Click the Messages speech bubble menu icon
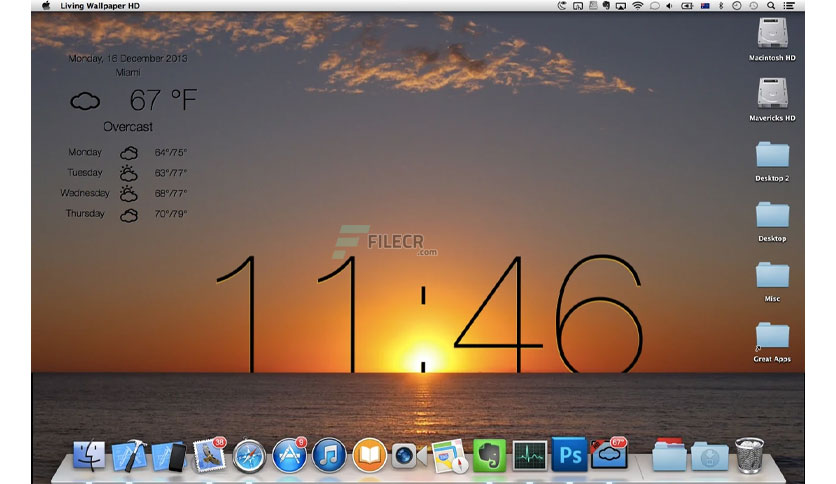This screenshot has height=484, width=836. pos(655,6)
